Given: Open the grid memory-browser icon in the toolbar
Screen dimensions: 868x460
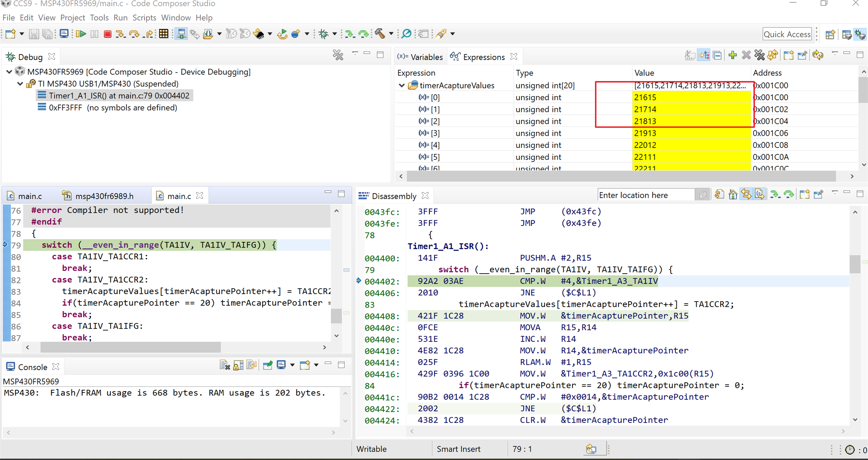Looking at the screenshot, I should [163, 34].
